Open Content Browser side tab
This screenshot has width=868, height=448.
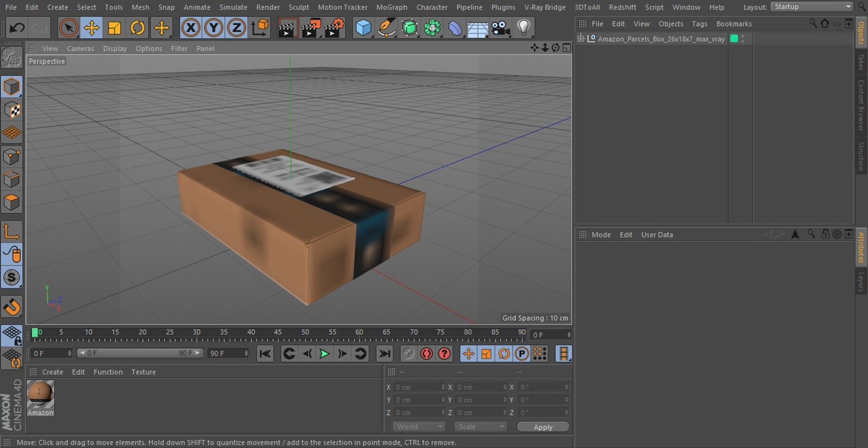click(x=861, y=105)
